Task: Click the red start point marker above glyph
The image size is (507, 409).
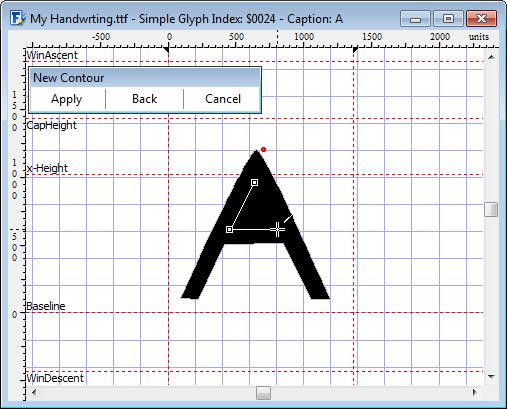Action: click(263, 150)
